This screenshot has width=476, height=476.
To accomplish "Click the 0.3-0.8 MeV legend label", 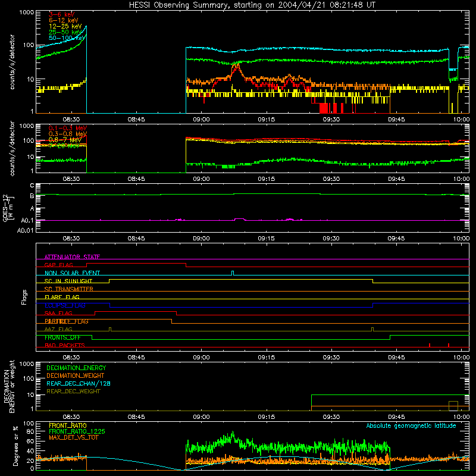I will 68,134.
